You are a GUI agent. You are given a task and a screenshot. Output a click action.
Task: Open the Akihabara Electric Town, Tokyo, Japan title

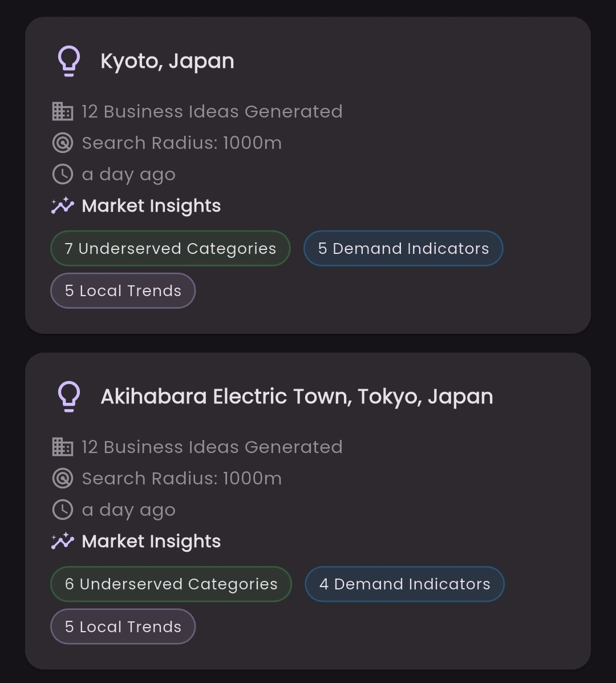(297, 397)
